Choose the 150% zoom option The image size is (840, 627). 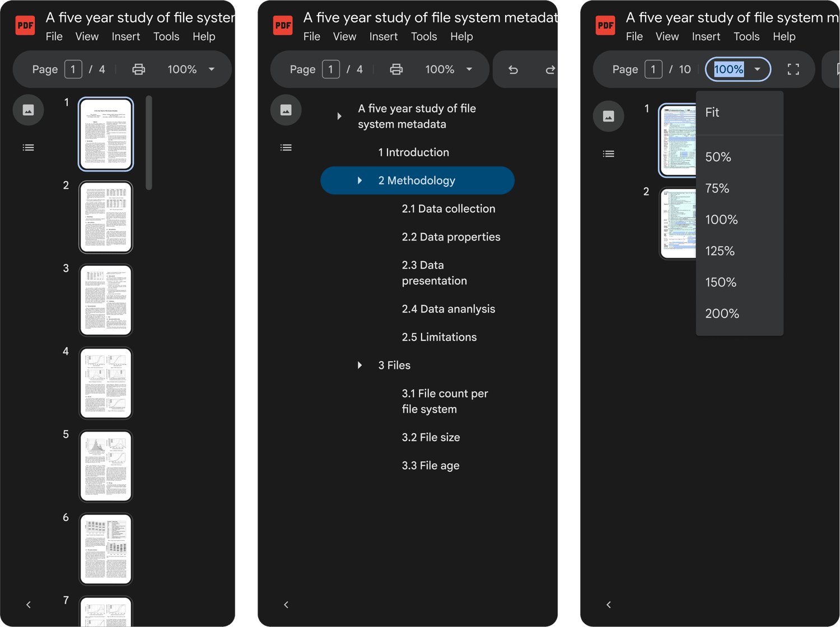click(721, 282)
